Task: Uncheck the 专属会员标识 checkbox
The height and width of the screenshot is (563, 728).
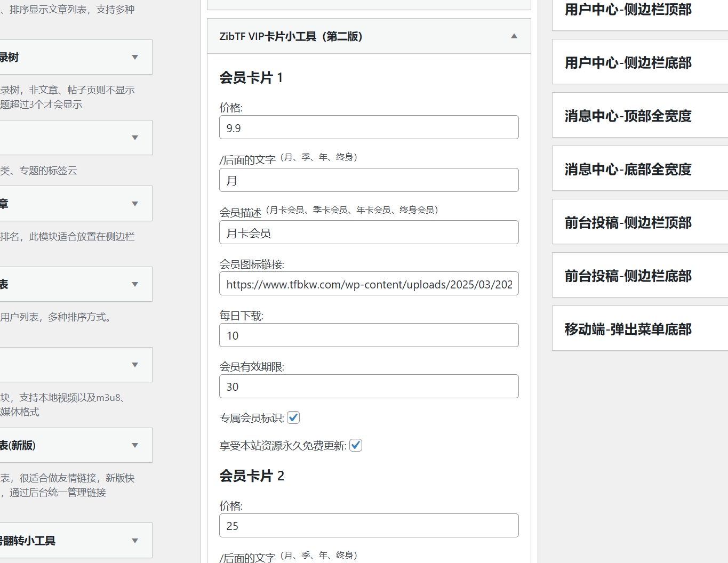Action: coord(293,418)
